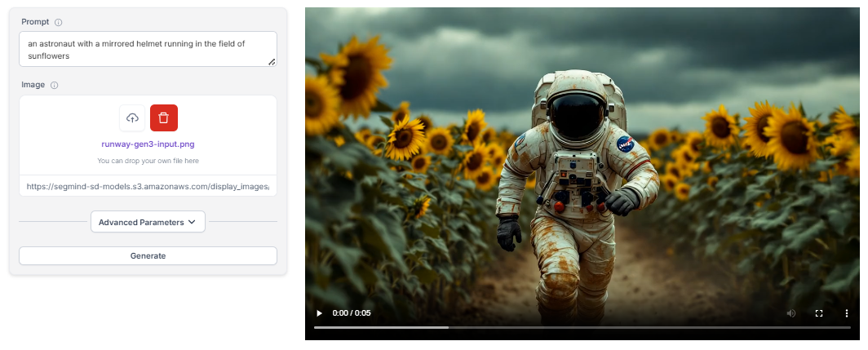Click the 0:00 / 0:05 time display
Image resolution: width=868 pixels, height=350 pixels.
click(352, 313)
